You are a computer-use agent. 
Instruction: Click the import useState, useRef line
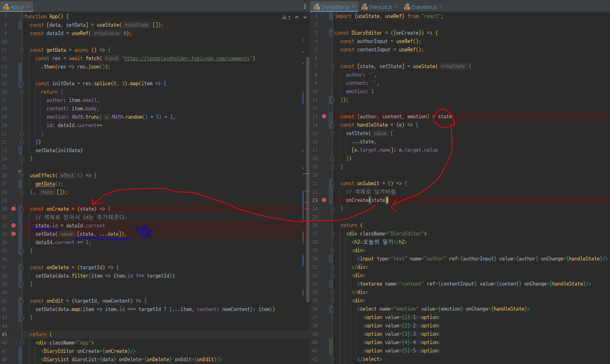(x=389, y=16)
